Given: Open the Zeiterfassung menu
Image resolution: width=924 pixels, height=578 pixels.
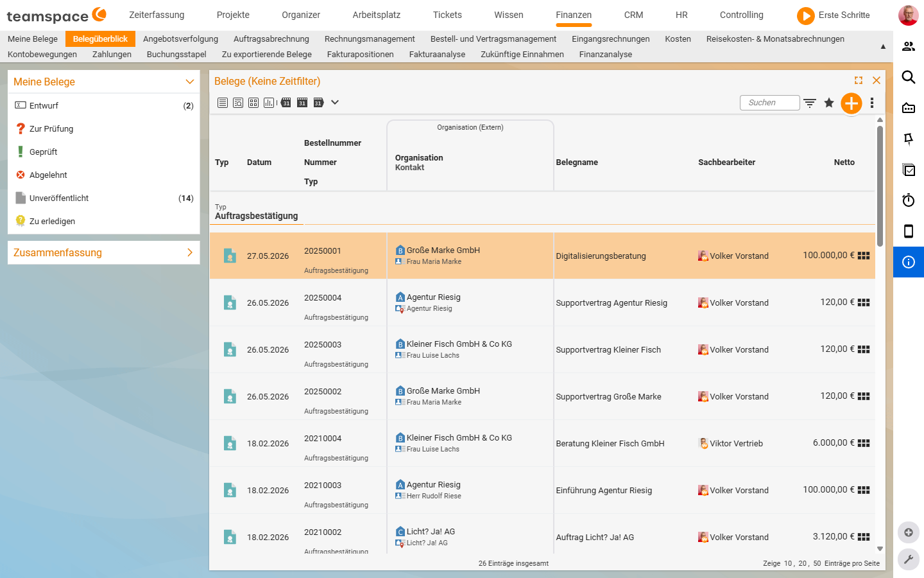Looking at the screenshot, I should click(157, 15).
